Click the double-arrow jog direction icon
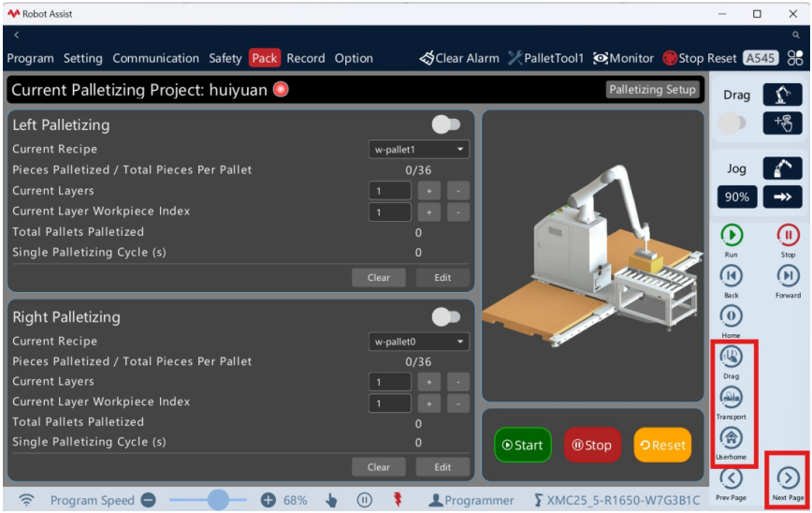The height and width of the screenshot is (513, 812). (x=782, y=197)
